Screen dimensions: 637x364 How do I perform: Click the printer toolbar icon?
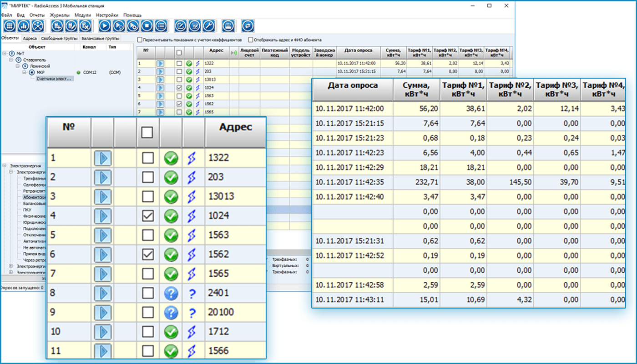(x=229, y=25)
